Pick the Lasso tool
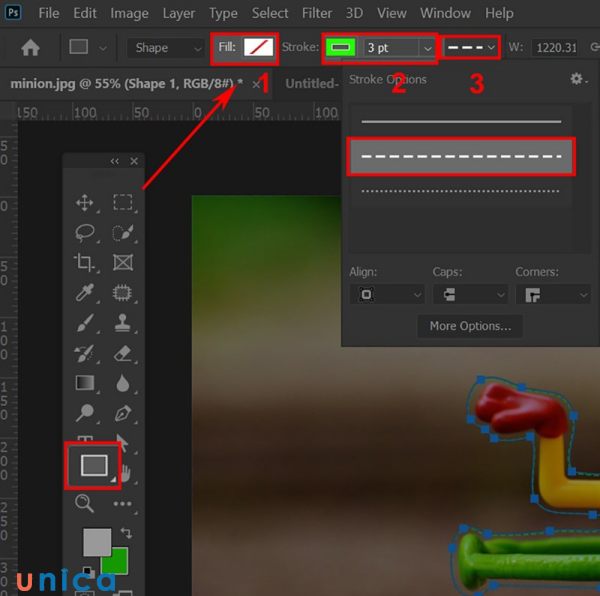This screenshot has height=596, width=600. pos(85,233)
